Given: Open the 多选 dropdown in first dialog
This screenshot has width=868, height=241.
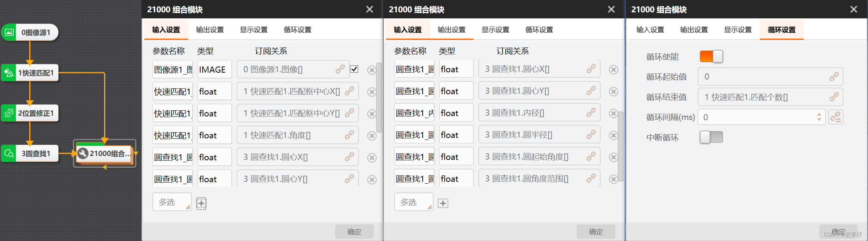Looking at the screenshot, I should [x=172, y=202].
